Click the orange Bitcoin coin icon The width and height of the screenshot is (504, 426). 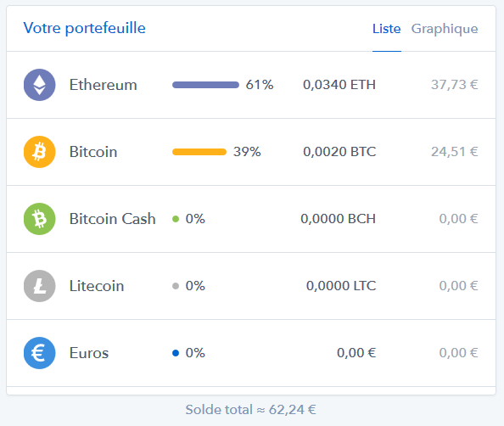pyautogui.click(x=40, y=152)
